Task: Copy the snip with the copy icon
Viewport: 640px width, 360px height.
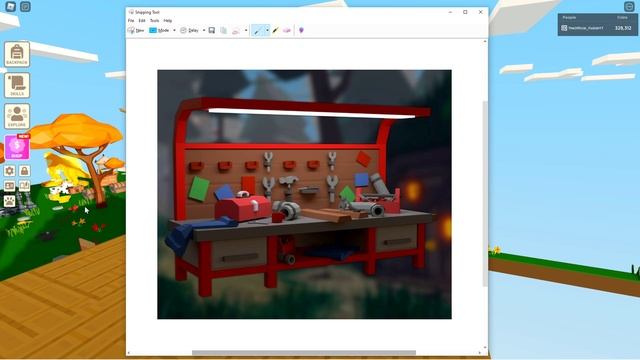Action: click(x=224, y=30)
